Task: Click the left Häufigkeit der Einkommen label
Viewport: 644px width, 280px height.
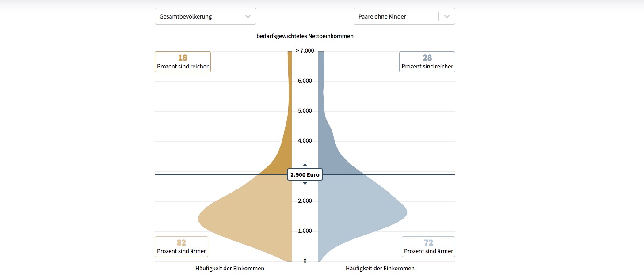Action: [x=230, y=268]
